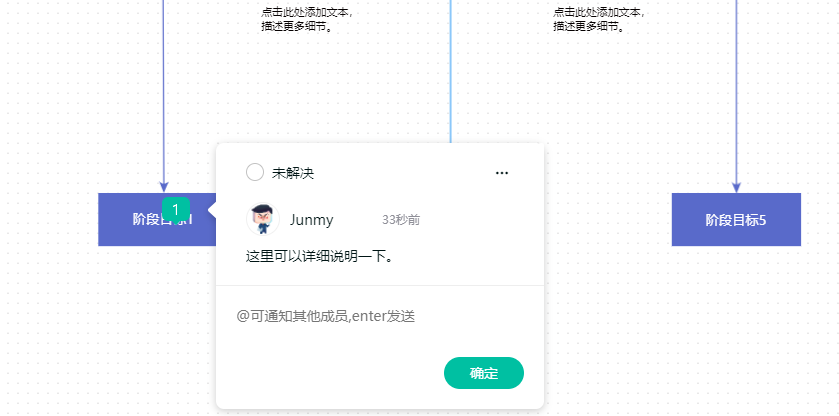The image size is (839, 416).
Task: Click the 33秒前 timestamp
Action: coord(401,220)
